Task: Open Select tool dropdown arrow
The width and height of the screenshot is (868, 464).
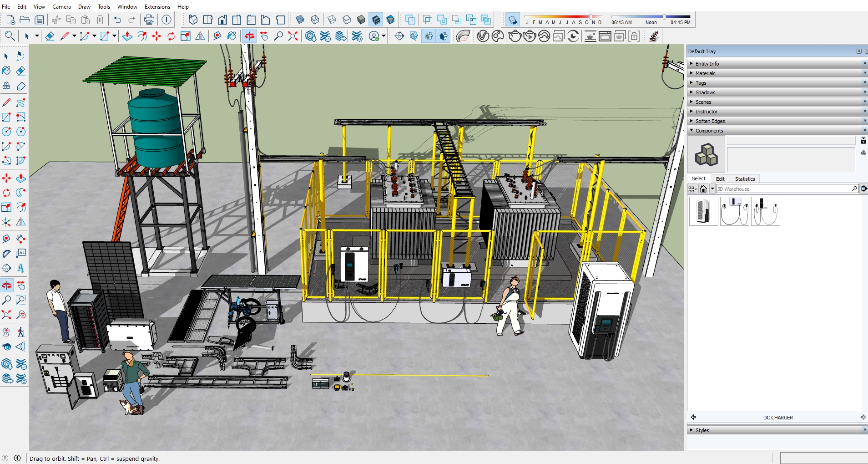Action: point(37,36)
